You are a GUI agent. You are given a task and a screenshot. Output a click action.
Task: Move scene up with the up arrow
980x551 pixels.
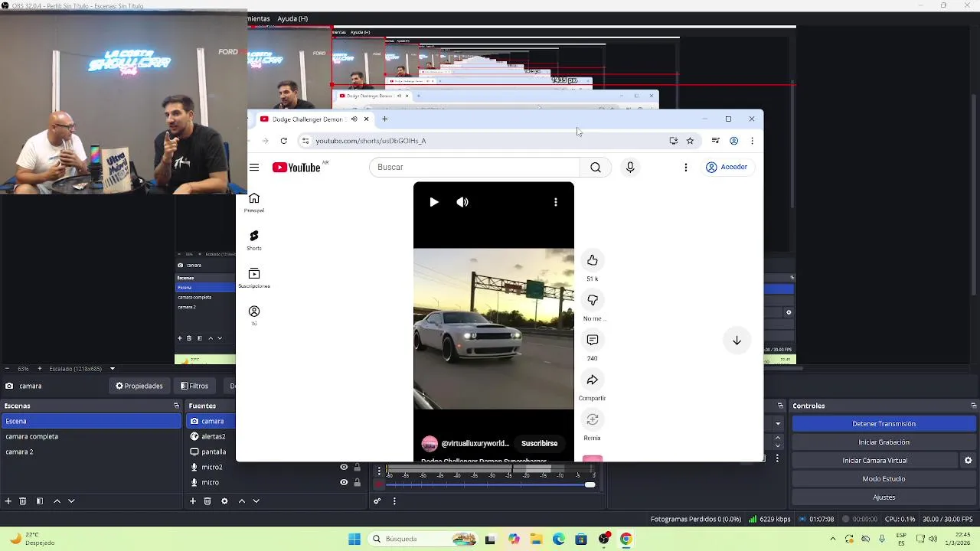(x=57, y=501)
